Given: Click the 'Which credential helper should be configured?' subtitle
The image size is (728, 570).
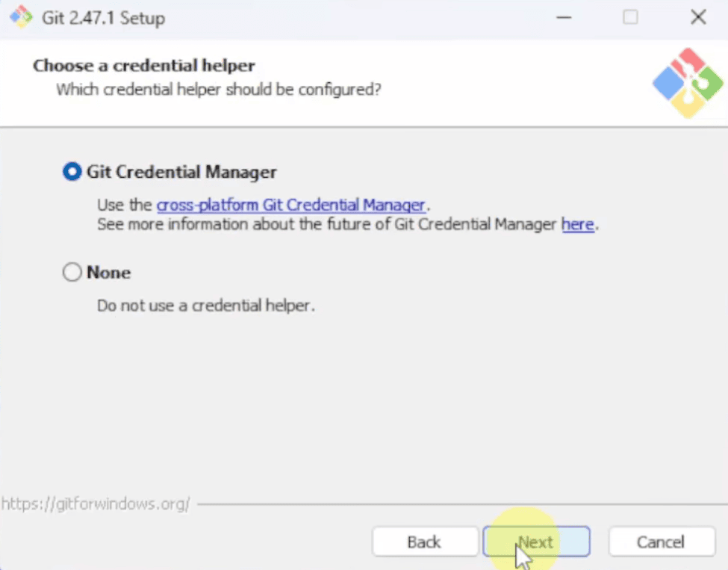Looking at the screenshot, I should pyautogui.click(x=218, y=89).
